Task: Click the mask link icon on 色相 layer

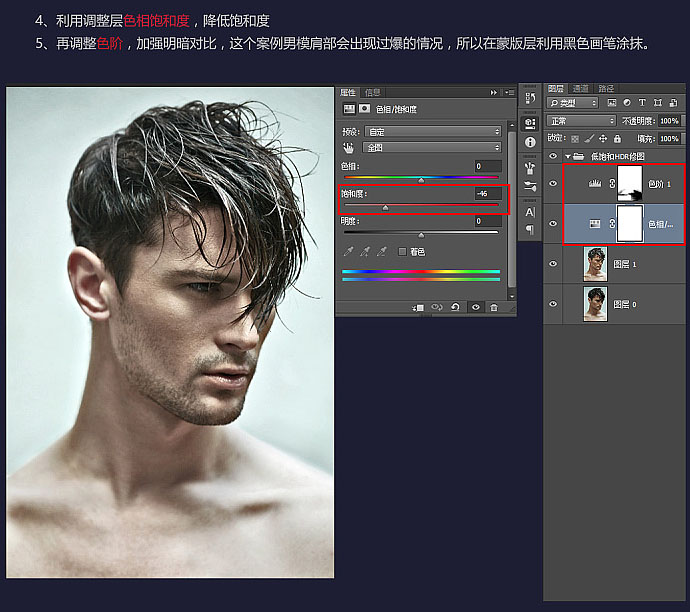Action: 612,224
